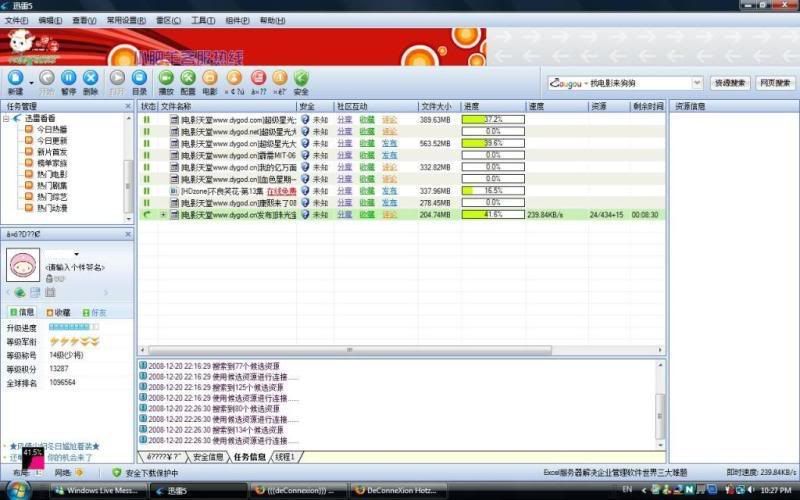Click the pause status icon of www.dygod.net row
Viewport: 800px width, 500px height.
click(x=146, y=131)
